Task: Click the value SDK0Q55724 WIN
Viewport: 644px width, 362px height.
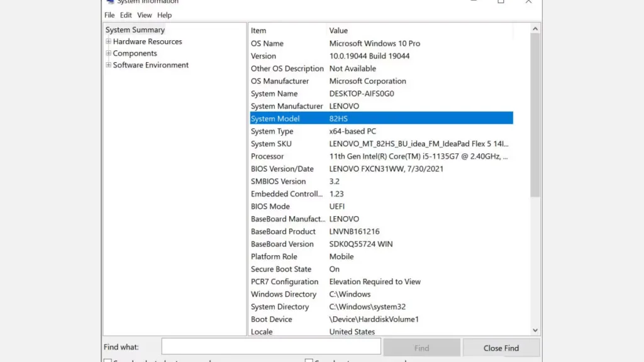Action: pyautogui.click(x=360, y=244)
